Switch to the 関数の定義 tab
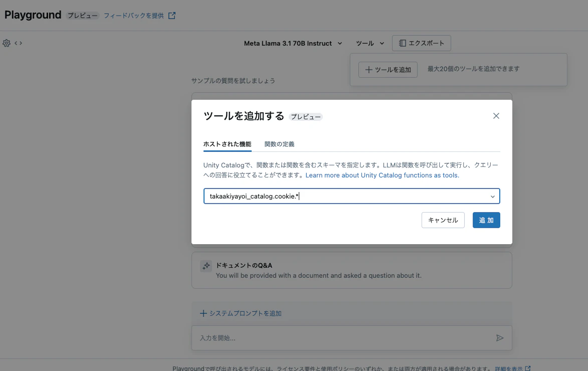Viewport: 588px width, 371px height. pyautogui.click(x=279, y=143)
